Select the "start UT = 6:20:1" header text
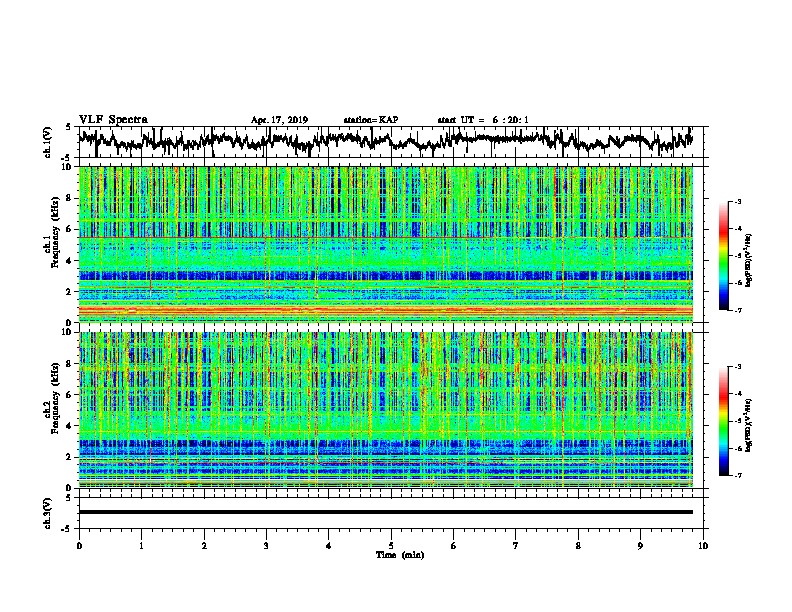The height and width of the screenshot is (612, 792). tap(483, 120)
